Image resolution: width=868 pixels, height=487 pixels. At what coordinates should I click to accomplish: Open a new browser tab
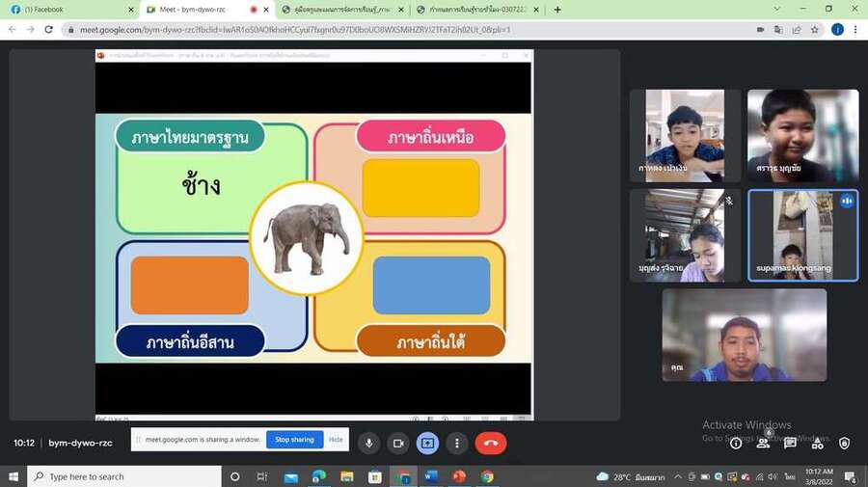point(557,10)
